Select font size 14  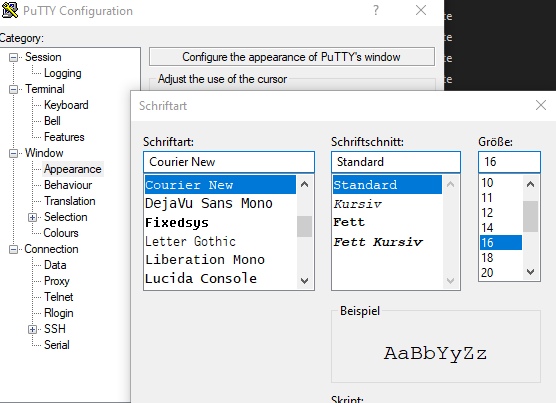coord(501,228)
